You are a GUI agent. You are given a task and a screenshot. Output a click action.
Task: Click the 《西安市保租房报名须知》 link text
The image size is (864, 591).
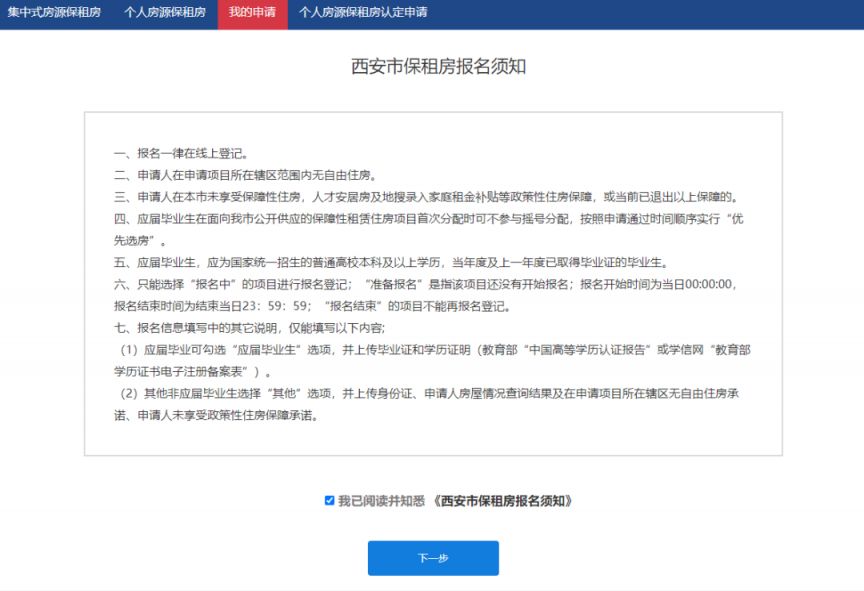point(503,501)
